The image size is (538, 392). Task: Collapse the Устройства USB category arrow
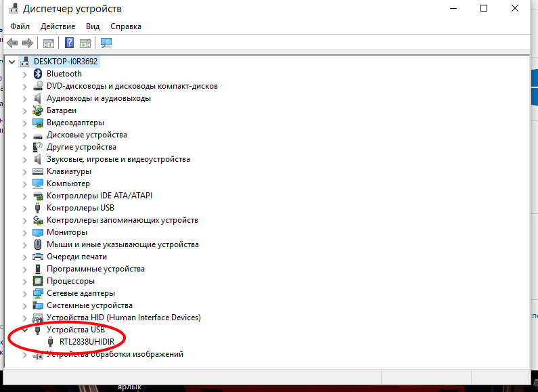25,330
